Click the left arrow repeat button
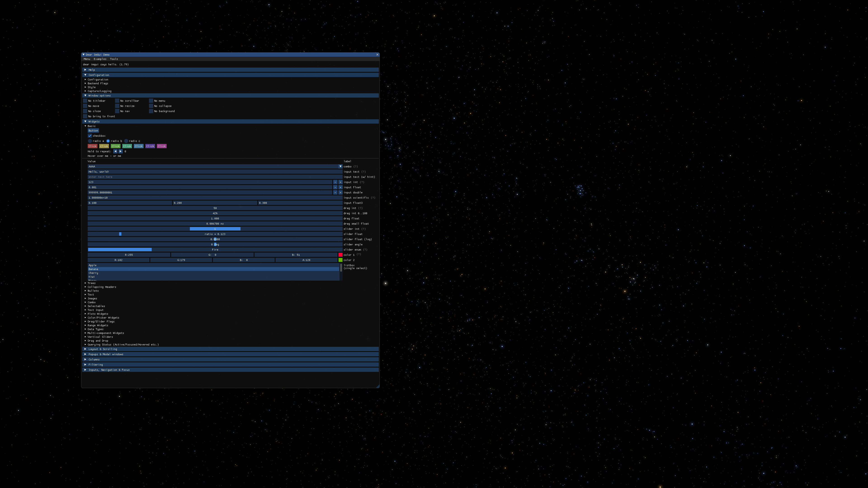This screenshot has height=488, width=868. coord(115,151)
